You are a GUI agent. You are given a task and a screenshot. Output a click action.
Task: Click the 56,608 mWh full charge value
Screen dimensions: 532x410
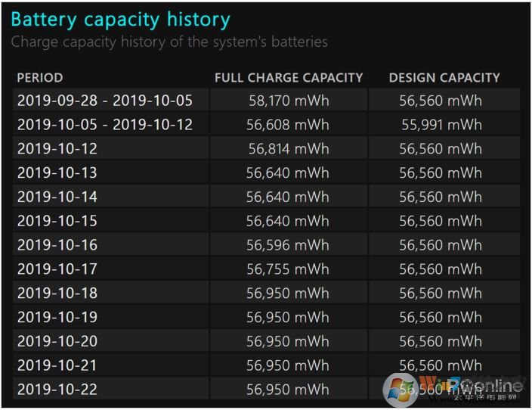[288, 124]
